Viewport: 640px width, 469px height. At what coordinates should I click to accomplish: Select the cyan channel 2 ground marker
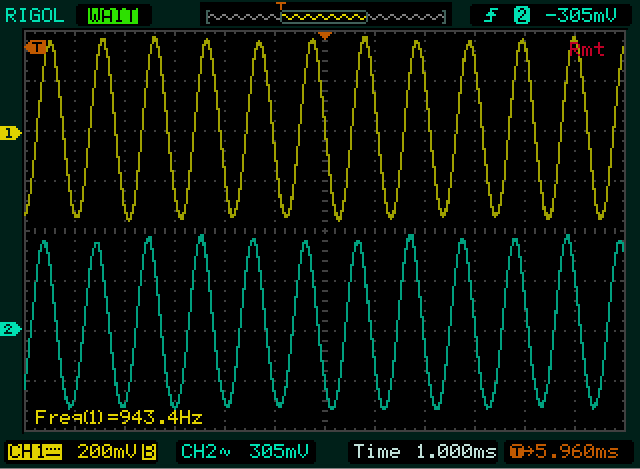[10, 329]
